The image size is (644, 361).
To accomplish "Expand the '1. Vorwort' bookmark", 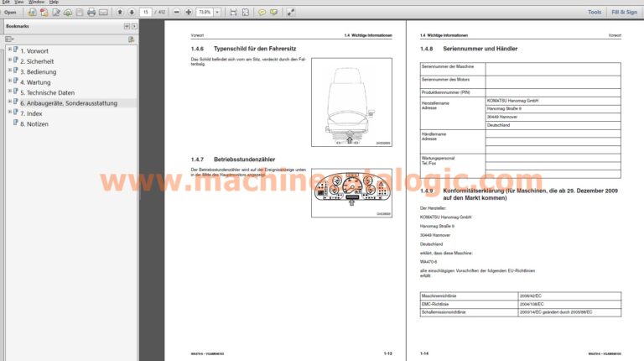I will (x=9, y=50).
